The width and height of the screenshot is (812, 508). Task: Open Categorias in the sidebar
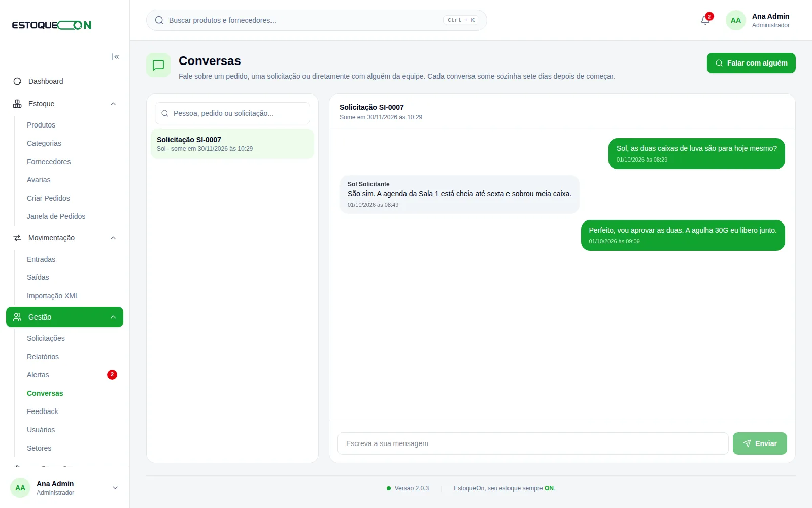(44, 143)
